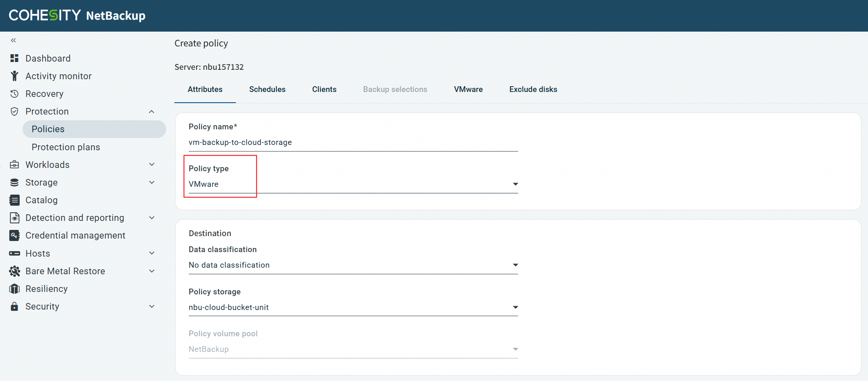
Task: Open the Data classification dropdown
Action: 353,265
